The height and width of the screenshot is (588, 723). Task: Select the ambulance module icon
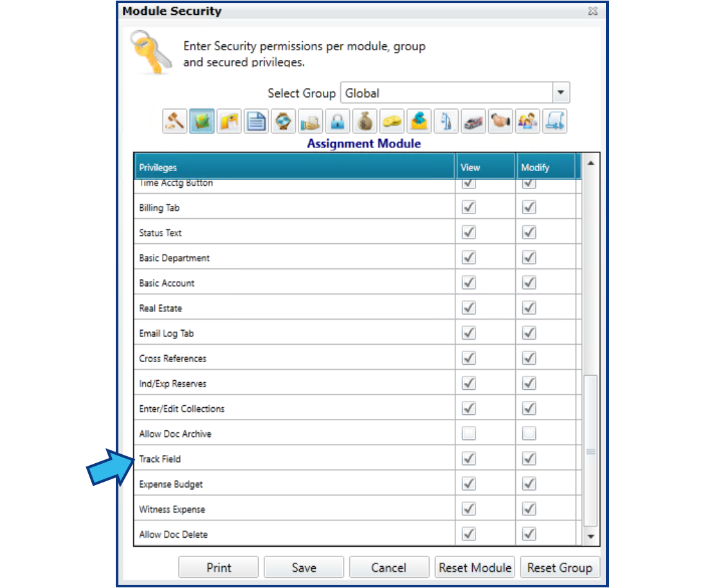pyautogui.click(x=473, y=122)
